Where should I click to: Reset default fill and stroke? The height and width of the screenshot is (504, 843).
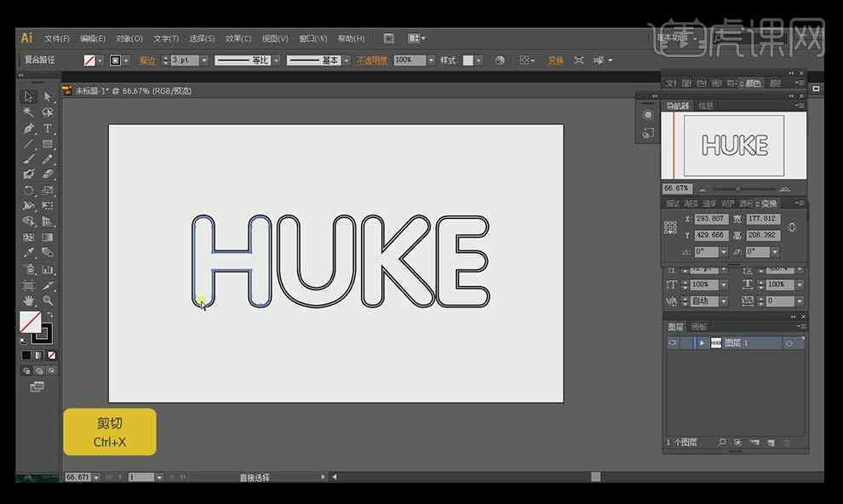[24, 341]
